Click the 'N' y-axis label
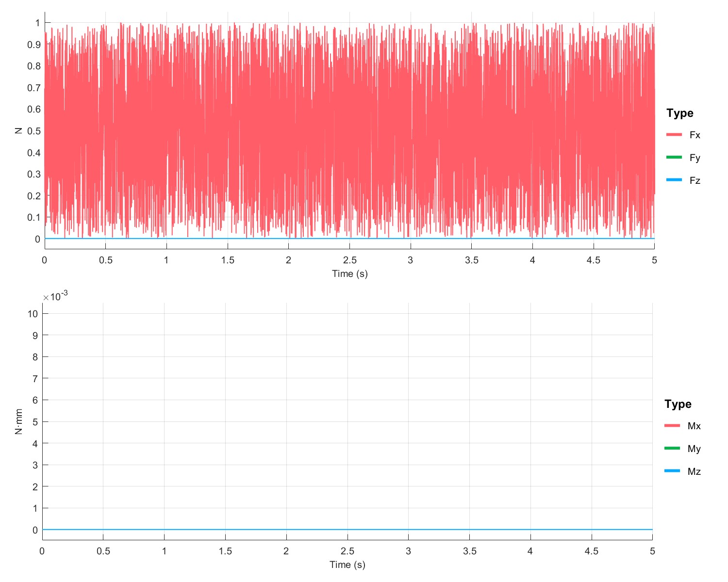The image size is (728, 582). click(19, 130)
